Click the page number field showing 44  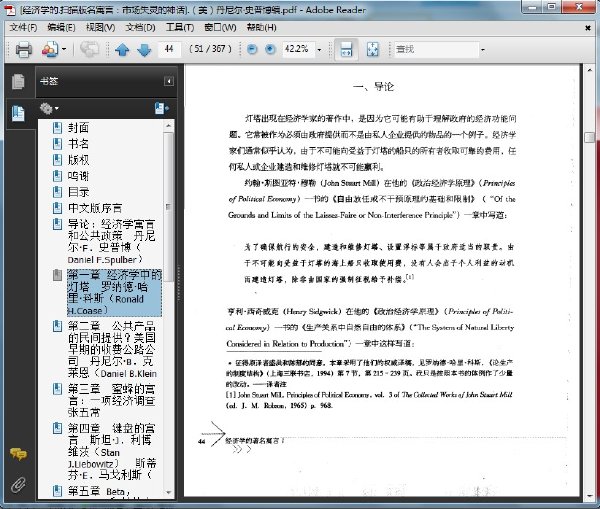pyautogui.click(x=169, y=49)
